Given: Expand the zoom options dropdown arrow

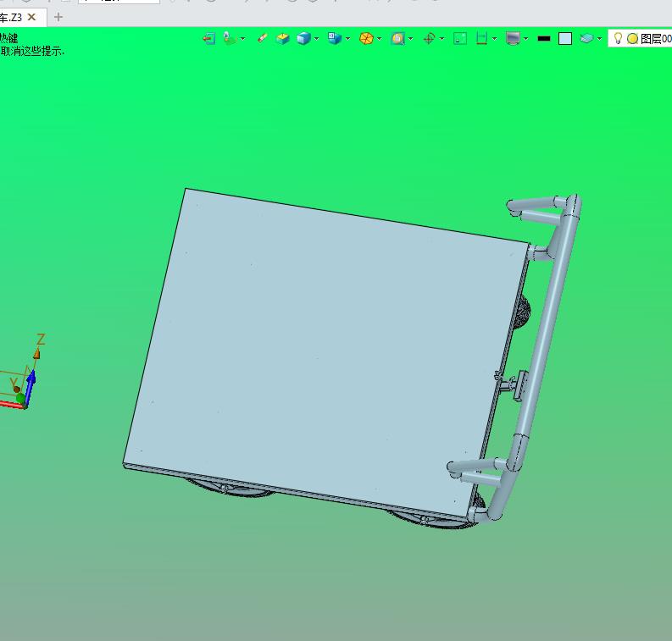Looking at the screenshot, I should 410,39.
